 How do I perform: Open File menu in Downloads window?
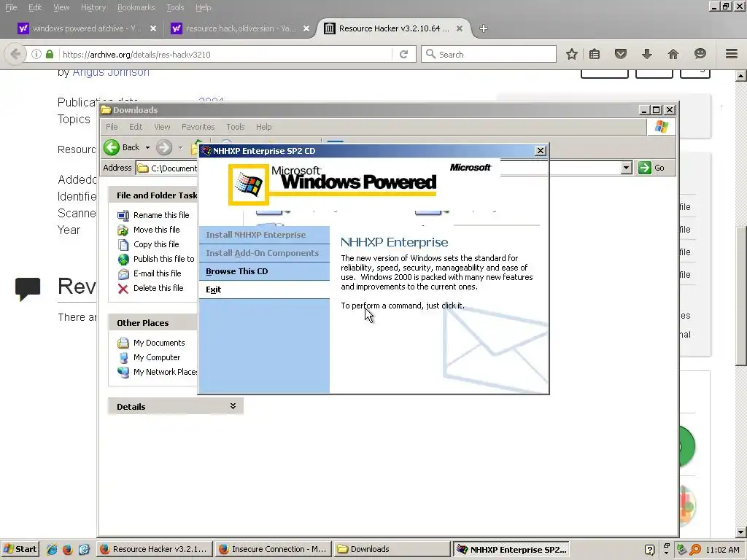click(x=112, y=127)
